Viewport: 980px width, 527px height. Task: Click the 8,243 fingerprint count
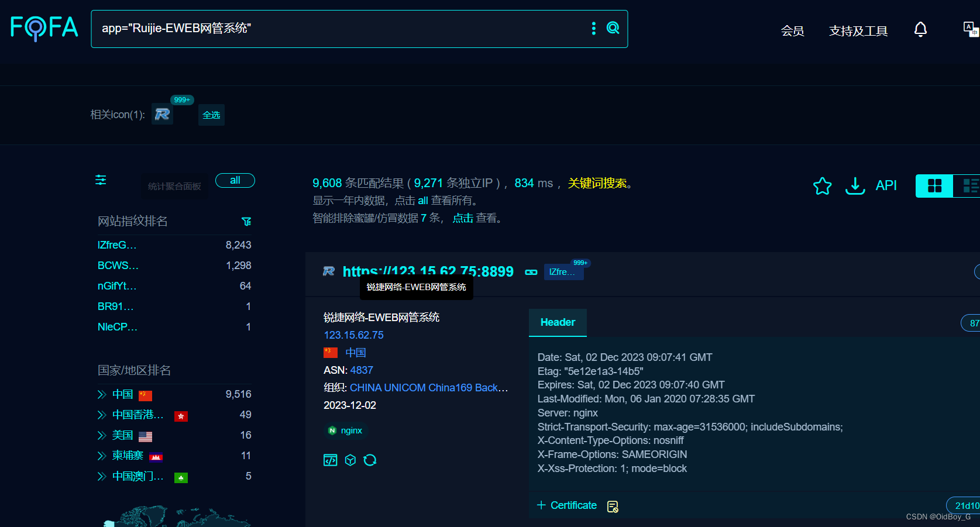coord(238,245)
